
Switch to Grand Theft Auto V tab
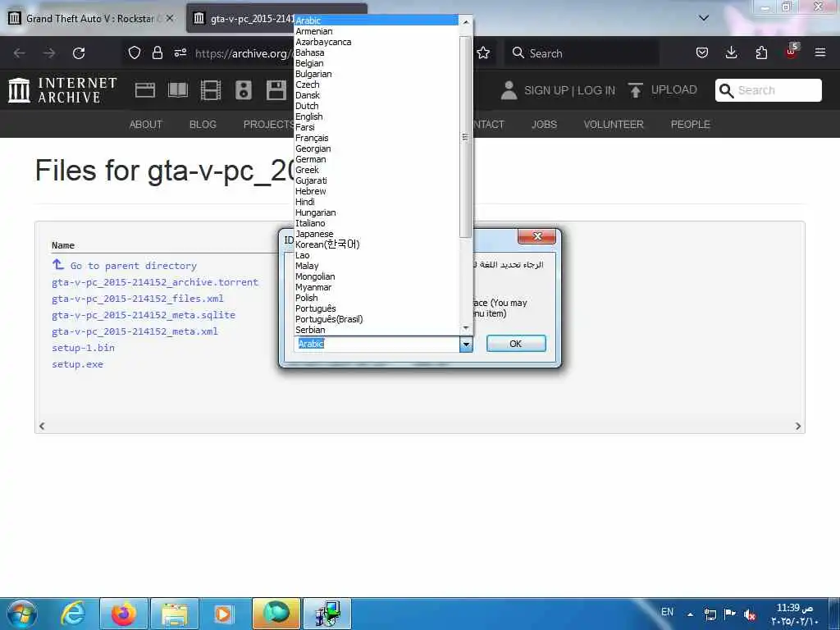(x=90, y=18)
